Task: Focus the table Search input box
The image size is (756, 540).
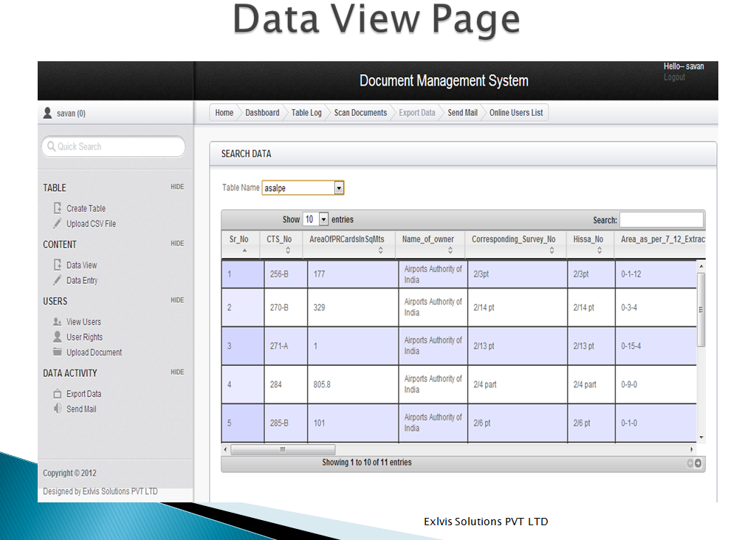Action: (x=661, y=220)
